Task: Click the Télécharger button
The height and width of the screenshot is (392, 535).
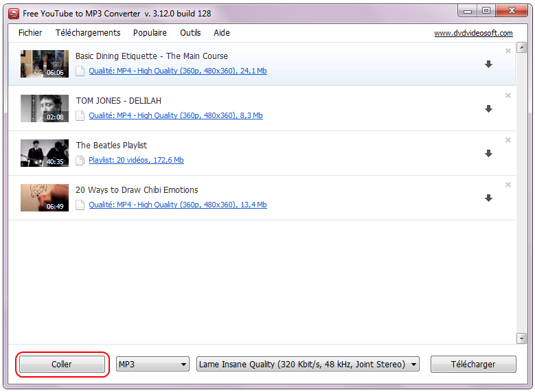Action: (473, 365)
